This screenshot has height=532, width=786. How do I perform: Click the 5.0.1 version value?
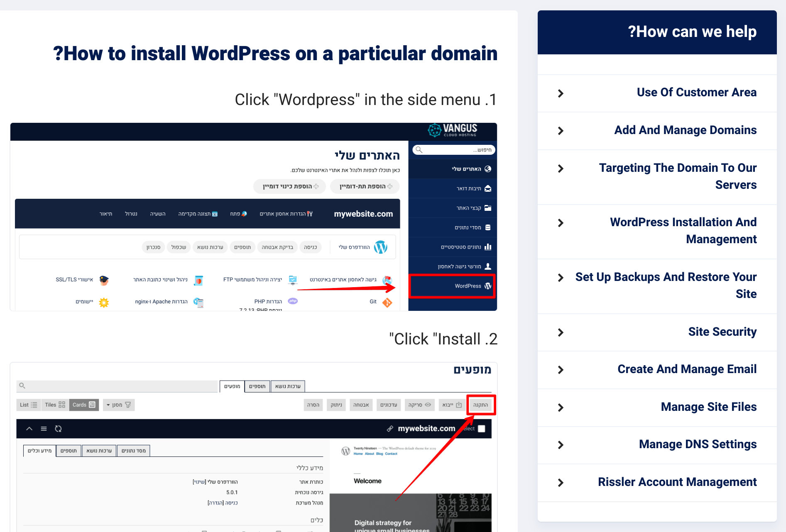point(232,492)
